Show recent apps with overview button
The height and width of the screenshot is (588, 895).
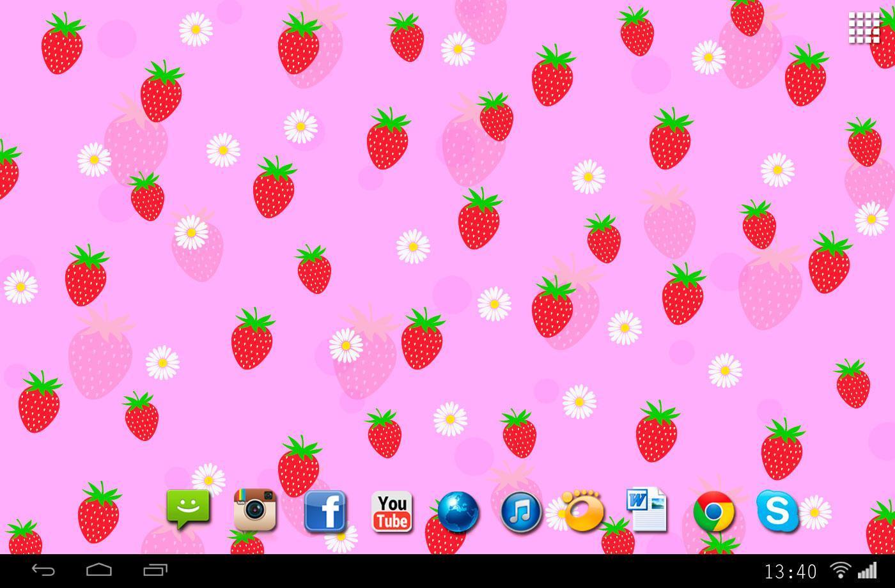click(x=155, y=570)
